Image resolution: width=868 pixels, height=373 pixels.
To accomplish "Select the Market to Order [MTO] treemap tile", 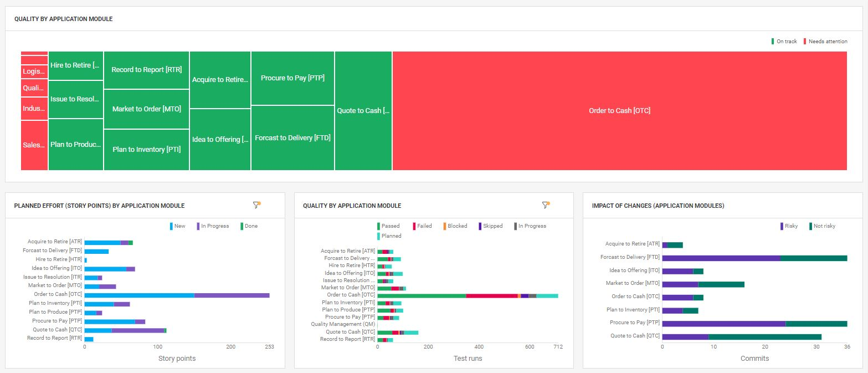I will [146, 109].
